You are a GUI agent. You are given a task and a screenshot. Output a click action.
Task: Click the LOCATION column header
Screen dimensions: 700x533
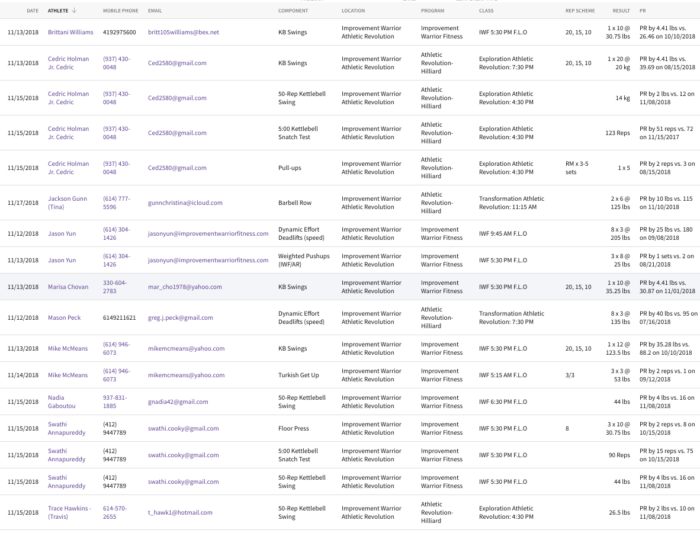(x=353, y=11)
